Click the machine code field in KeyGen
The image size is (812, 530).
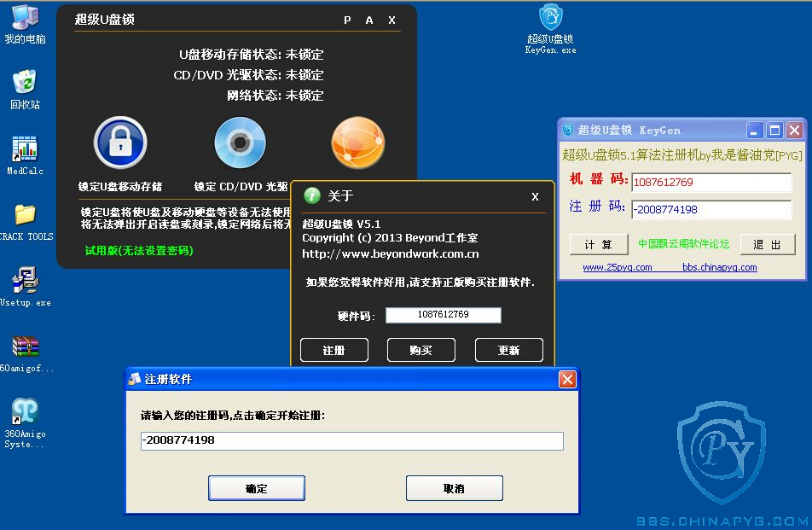711,183
